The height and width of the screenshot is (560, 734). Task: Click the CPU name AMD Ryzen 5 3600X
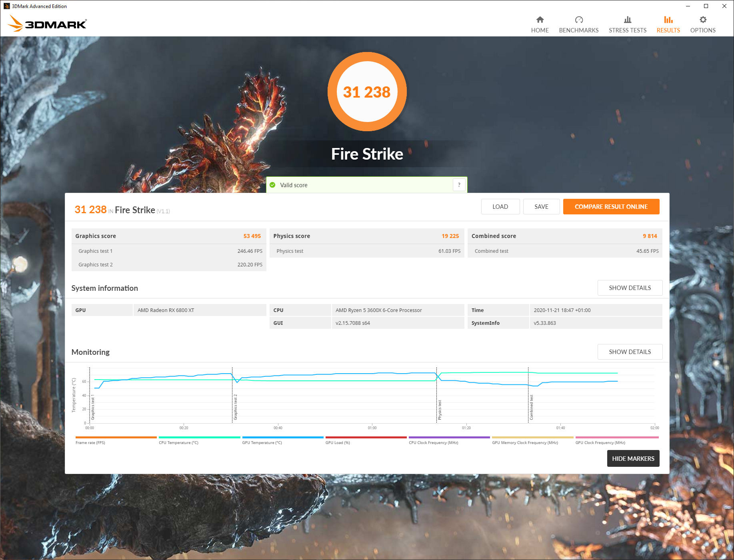click(379, 310)
